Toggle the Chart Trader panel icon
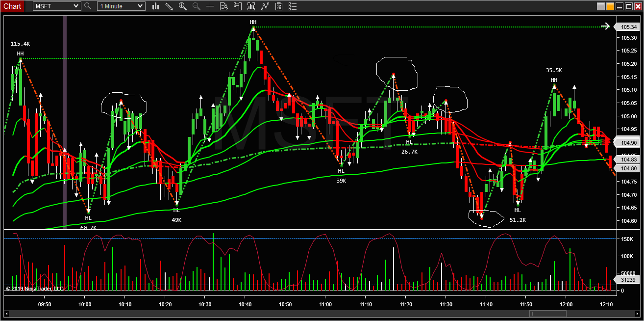This screenshot has width=644, height=321. [x=238, y=6]
